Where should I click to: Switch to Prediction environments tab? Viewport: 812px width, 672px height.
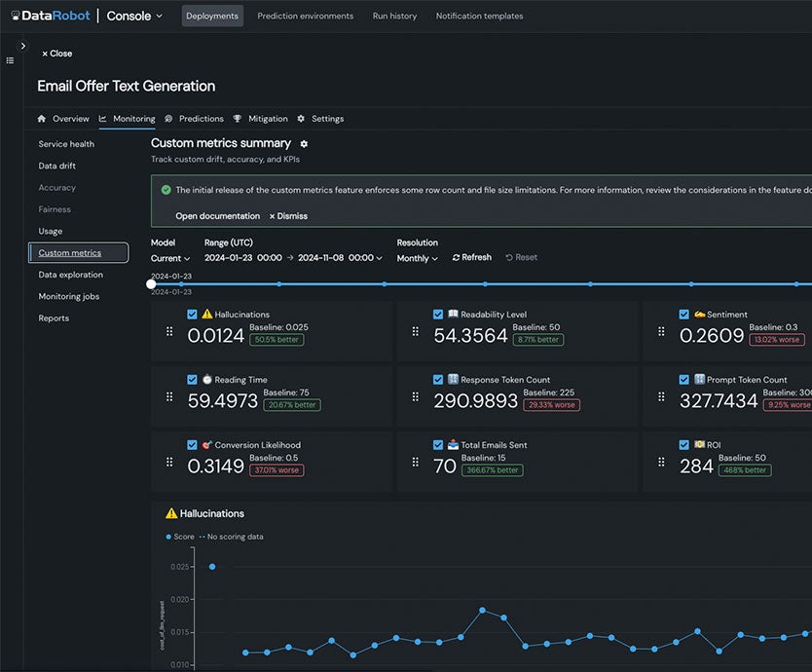coord(306,16)
